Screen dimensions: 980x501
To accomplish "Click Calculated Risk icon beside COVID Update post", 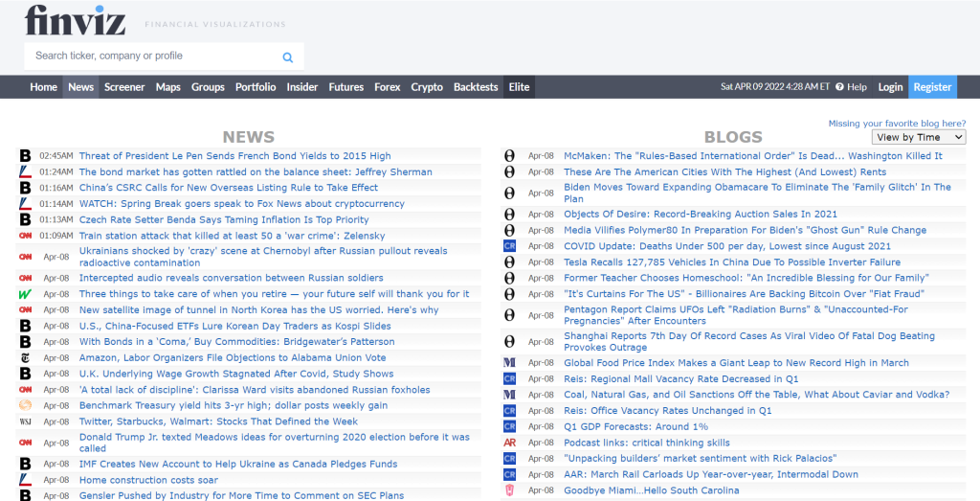I will (x=509, y=246).
